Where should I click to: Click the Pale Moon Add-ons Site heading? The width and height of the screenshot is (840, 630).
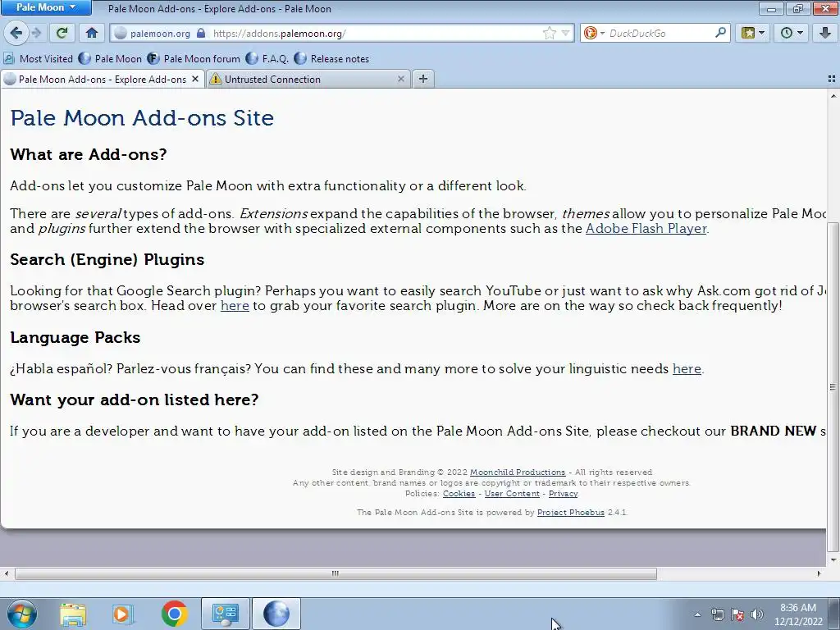pos(142,118)
